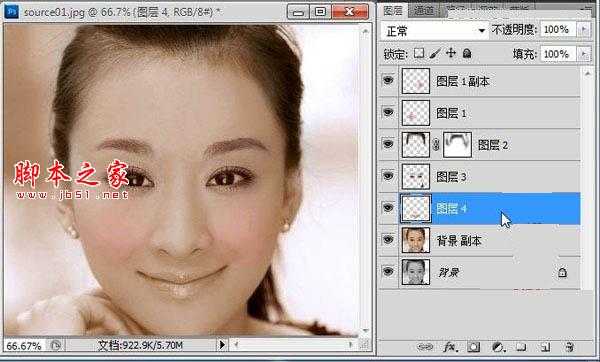Click fill 100% input field
This screenshot has width=600, height=362.
558,54
